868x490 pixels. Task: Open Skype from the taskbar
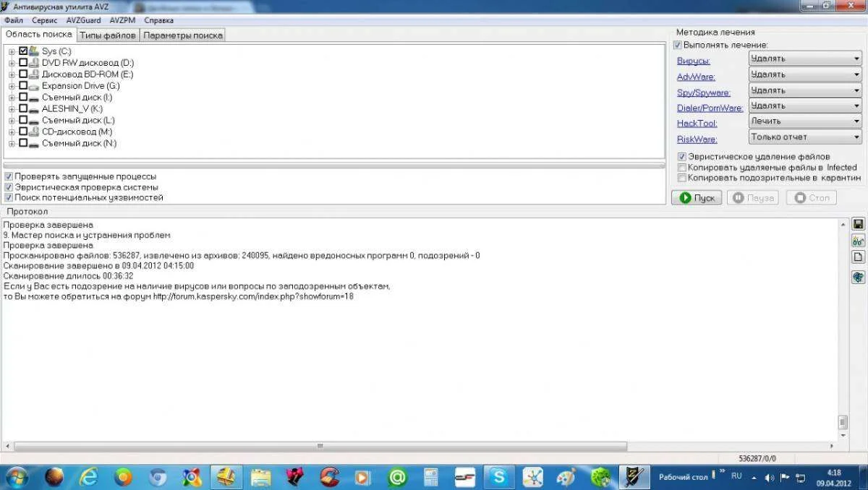click(x=498, y=477)
